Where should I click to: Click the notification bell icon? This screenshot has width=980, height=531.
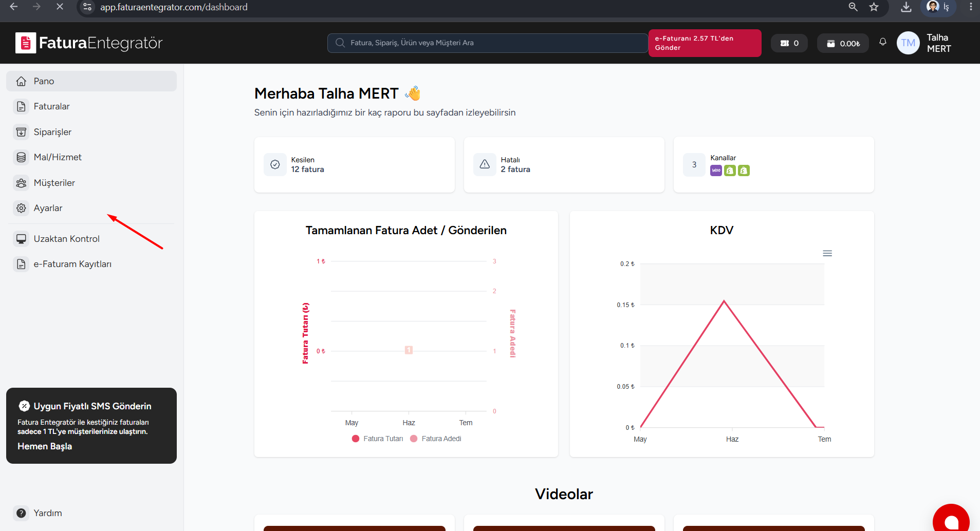coord(883,42)
